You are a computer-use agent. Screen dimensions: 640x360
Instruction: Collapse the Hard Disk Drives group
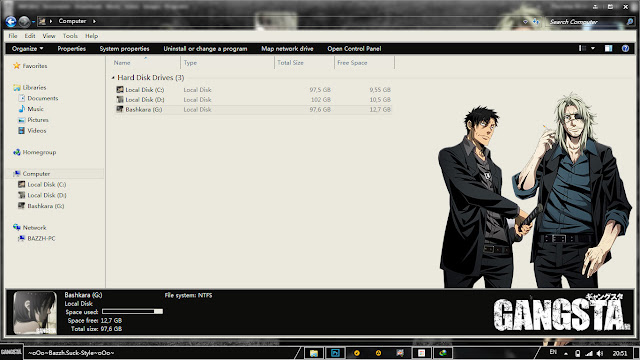coord(113,78)
